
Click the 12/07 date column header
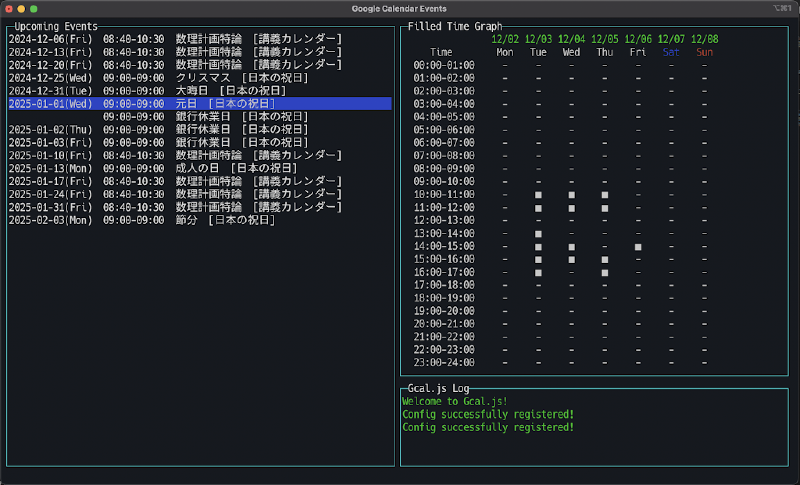pyautogui.click(x=671, y=39)
